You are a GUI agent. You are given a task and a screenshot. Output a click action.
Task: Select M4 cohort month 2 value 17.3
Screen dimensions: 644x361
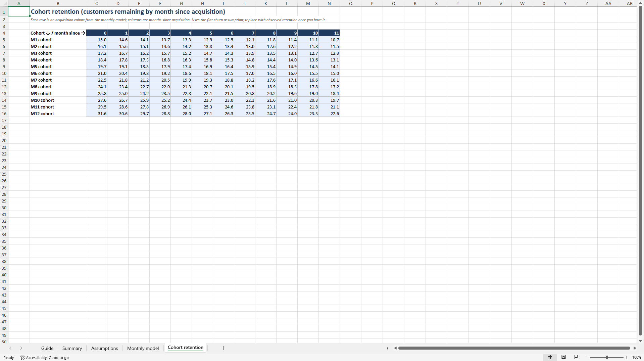click(139, 60)
